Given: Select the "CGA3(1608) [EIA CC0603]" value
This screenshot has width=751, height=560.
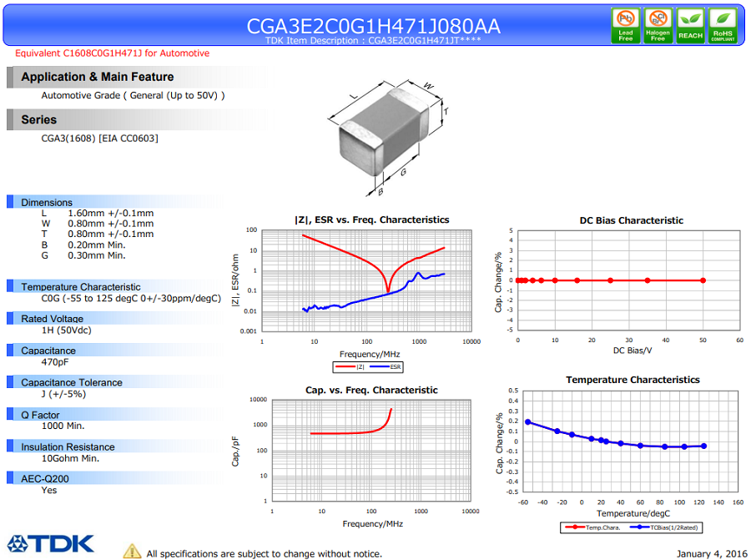Looking at the screenshot, I should [99, 139].
